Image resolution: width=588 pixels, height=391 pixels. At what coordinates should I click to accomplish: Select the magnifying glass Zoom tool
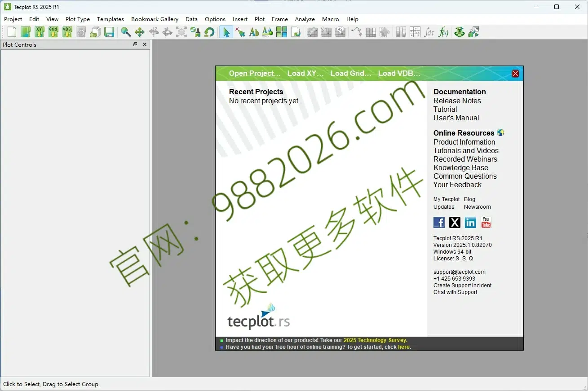126,32
